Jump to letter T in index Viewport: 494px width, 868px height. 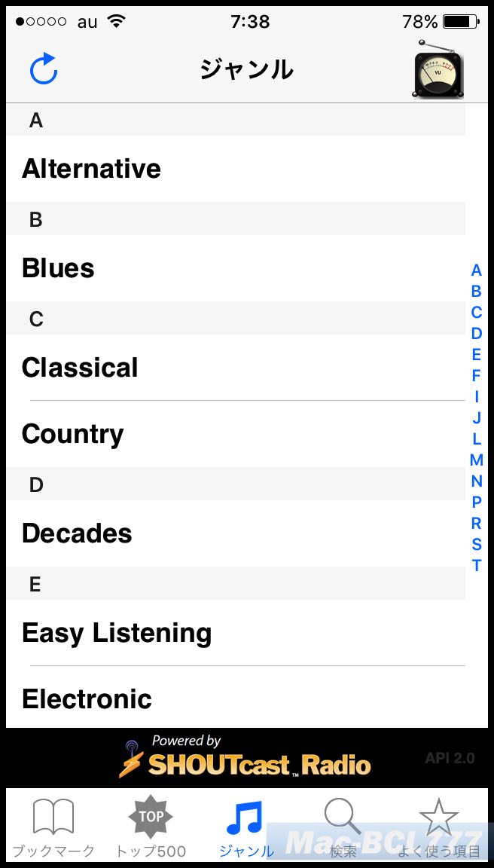pyautogui.click(x=476, y=566)
